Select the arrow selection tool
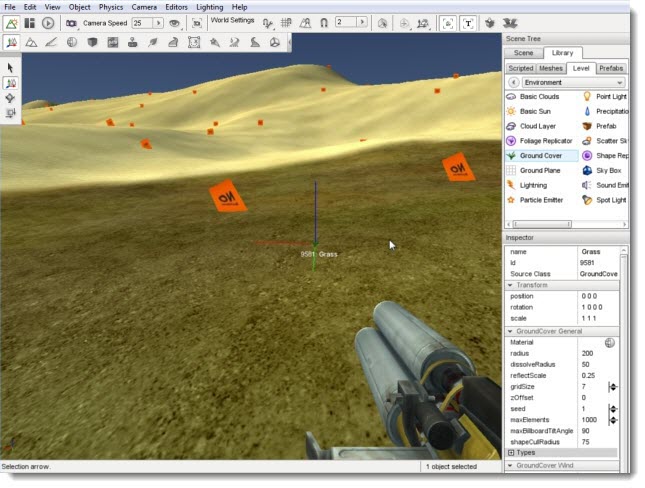645x488 pixels. [x=10, y=68]
